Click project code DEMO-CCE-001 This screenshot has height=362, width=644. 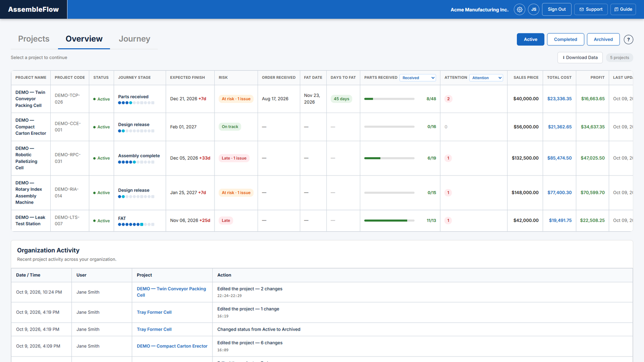68,127
